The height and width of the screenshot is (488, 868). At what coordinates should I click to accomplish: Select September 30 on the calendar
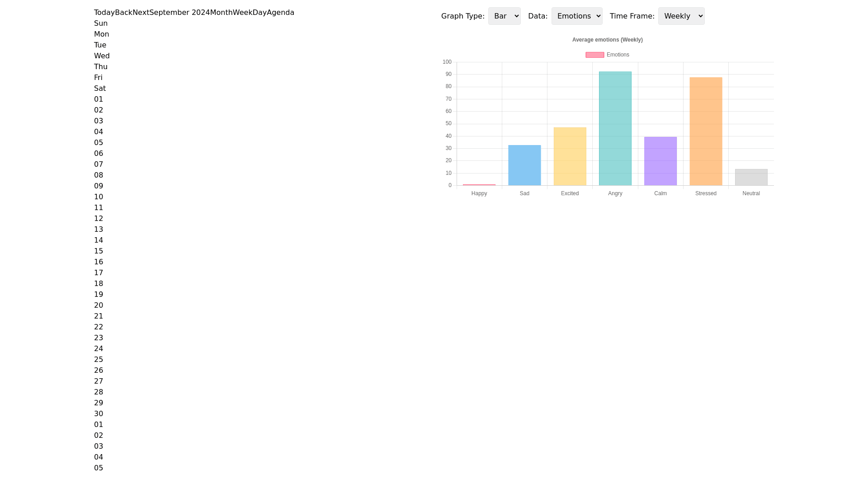click(99, 413)
